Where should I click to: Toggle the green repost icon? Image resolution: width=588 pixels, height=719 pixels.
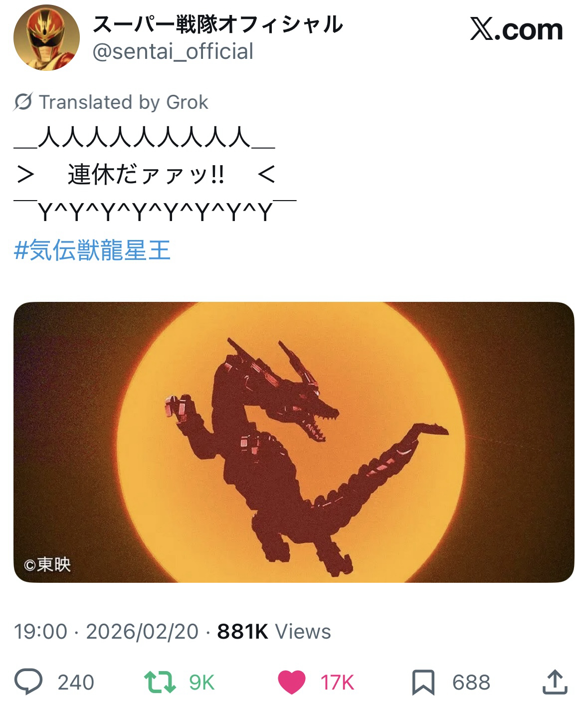[160, 682]
